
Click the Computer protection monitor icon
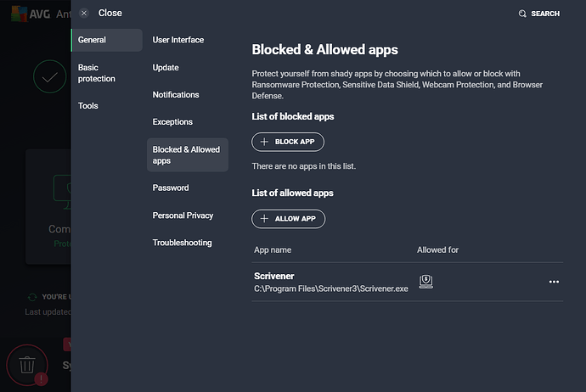click(x=61, y=188)
